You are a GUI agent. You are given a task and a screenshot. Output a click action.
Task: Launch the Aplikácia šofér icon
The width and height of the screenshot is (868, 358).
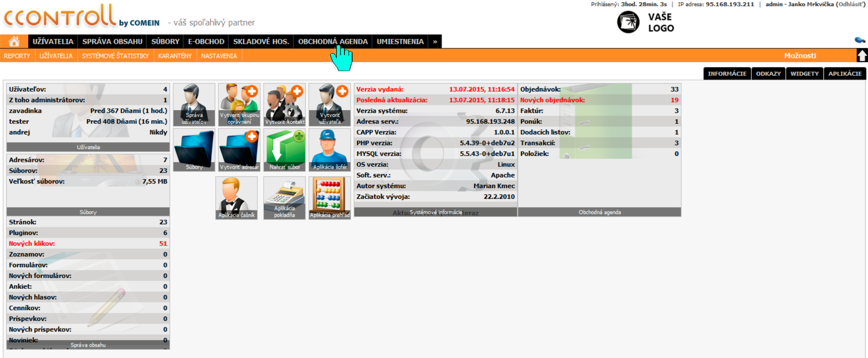(x=330, y=150)
